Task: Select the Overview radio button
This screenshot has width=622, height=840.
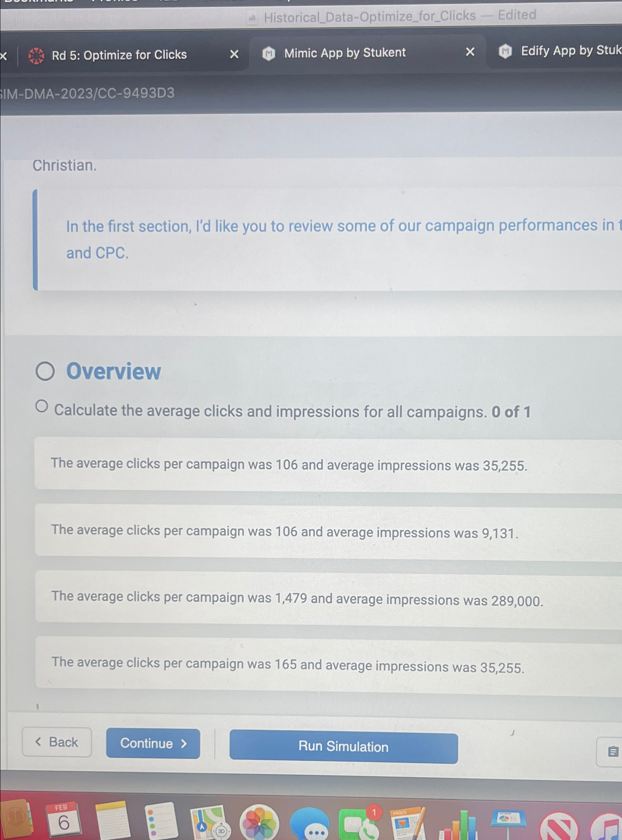Action: (x=46, y=372)
